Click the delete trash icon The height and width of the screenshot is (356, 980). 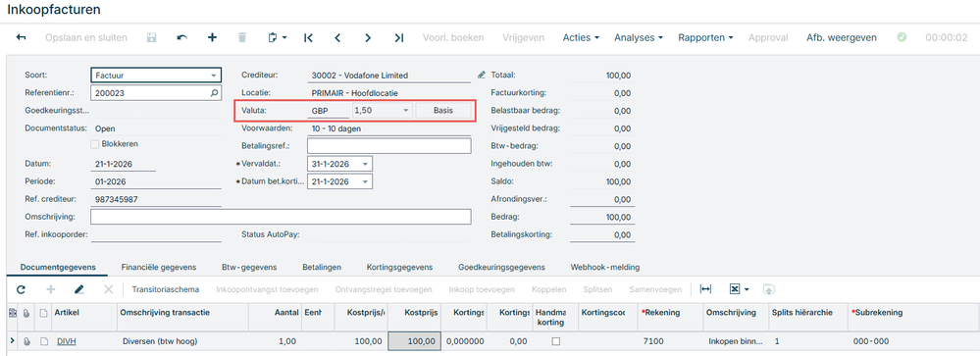click(x=242, y=37)
